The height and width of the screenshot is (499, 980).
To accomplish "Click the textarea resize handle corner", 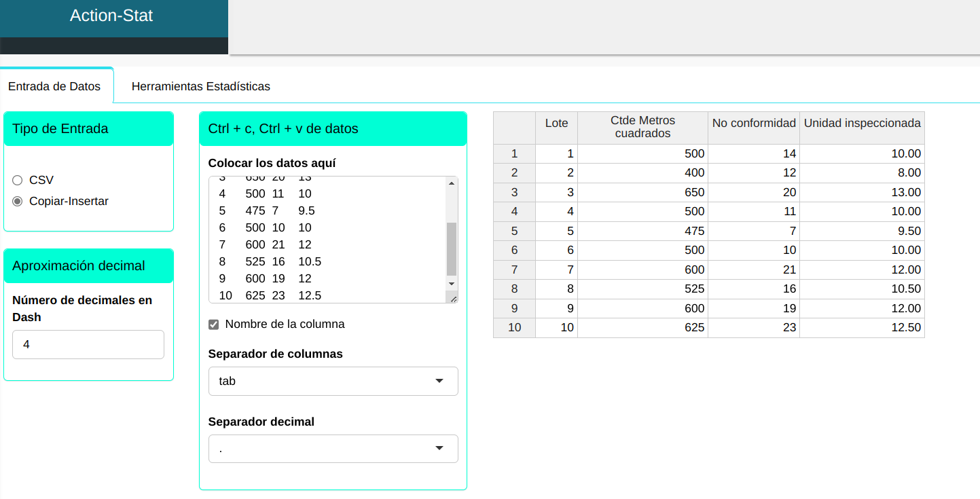I will click(452, 297).
